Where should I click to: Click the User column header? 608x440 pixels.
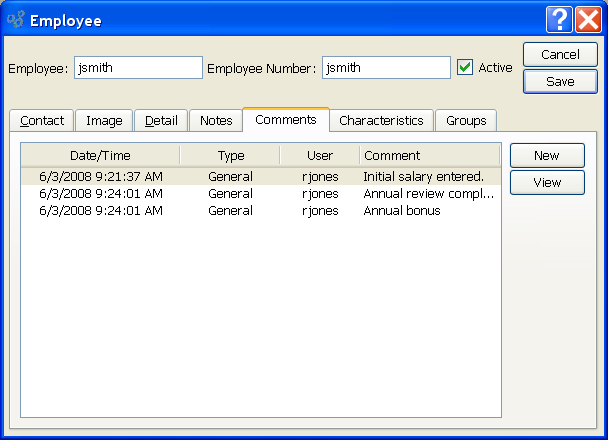pyautogui.click(x=319, y=155)
